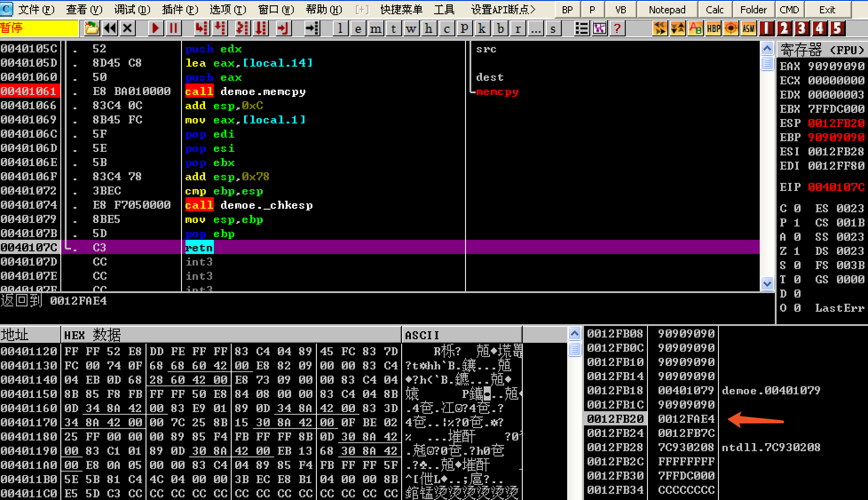Click the Calc shortcut button
Viewport: 868px width, 500px height.
(714, 9)
